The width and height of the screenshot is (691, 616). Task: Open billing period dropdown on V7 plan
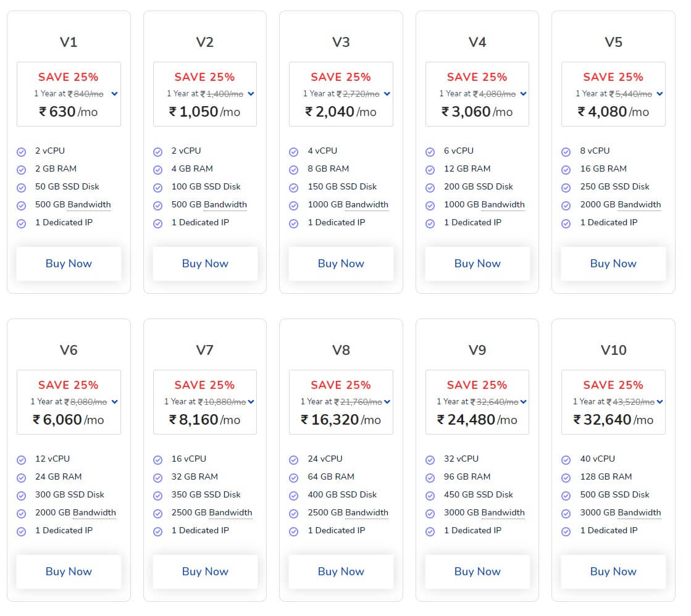coord(251,402)
